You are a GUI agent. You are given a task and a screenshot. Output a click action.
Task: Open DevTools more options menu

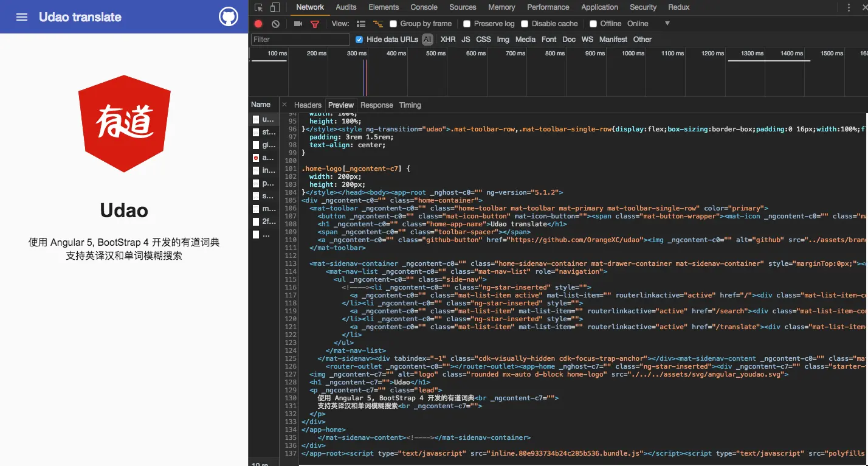[849, 7]
